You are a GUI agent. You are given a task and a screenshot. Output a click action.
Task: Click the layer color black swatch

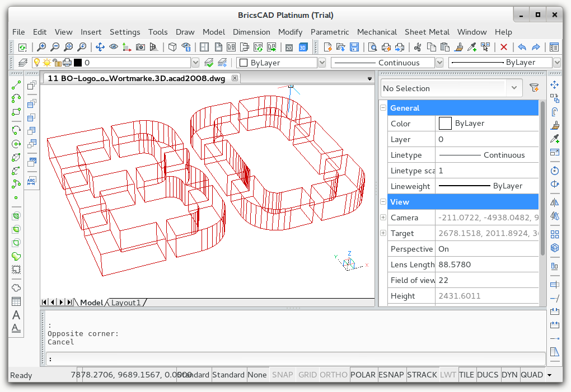coord(78,63)
